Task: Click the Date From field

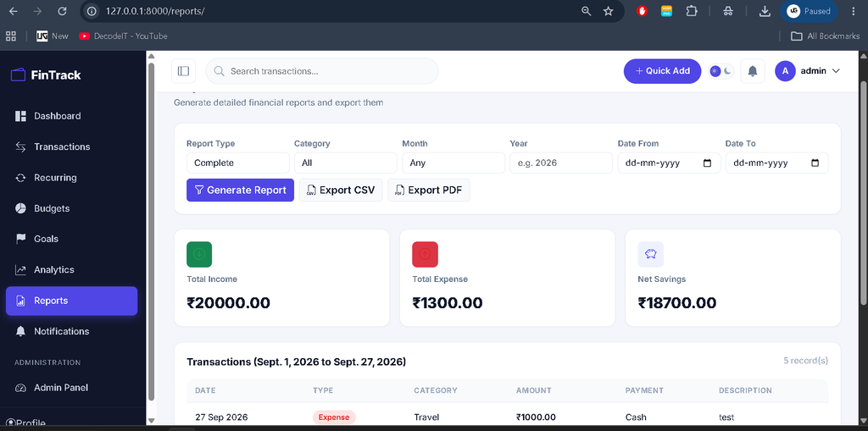Action: point(669,163)
